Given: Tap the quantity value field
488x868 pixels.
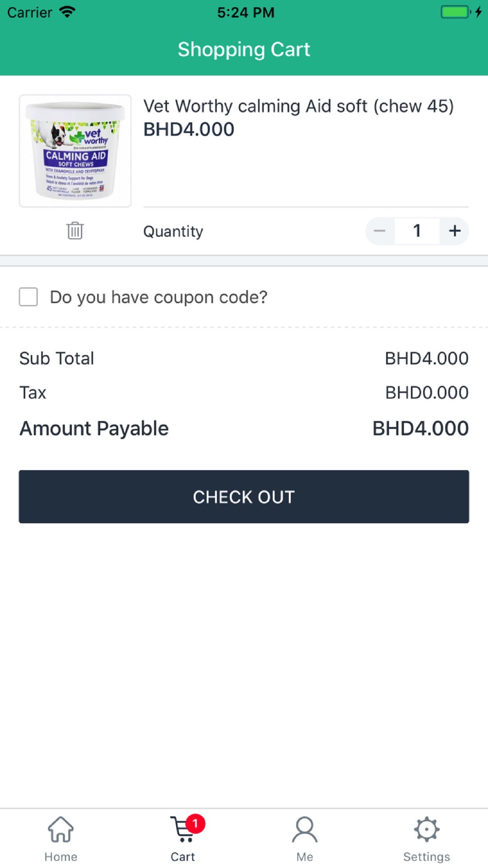Looking at the screenshot, I should pos(417,231).
